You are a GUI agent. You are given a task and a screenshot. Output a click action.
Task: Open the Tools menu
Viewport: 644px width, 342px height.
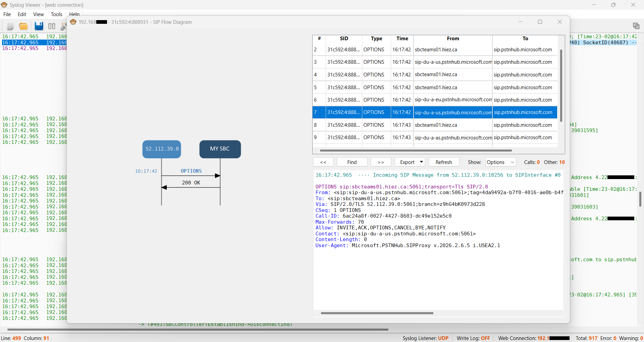click(x=56, y=14)
